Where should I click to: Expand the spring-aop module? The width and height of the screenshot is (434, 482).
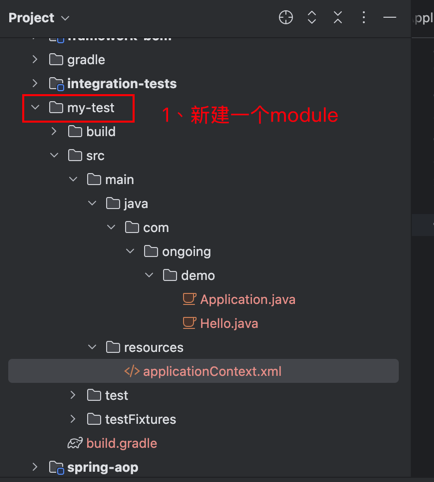coord(35,467)
